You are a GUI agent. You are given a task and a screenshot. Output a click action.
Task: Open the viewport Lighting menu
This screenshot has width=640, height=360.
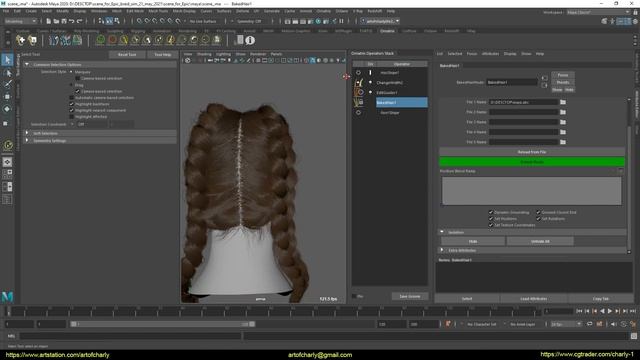223,54
